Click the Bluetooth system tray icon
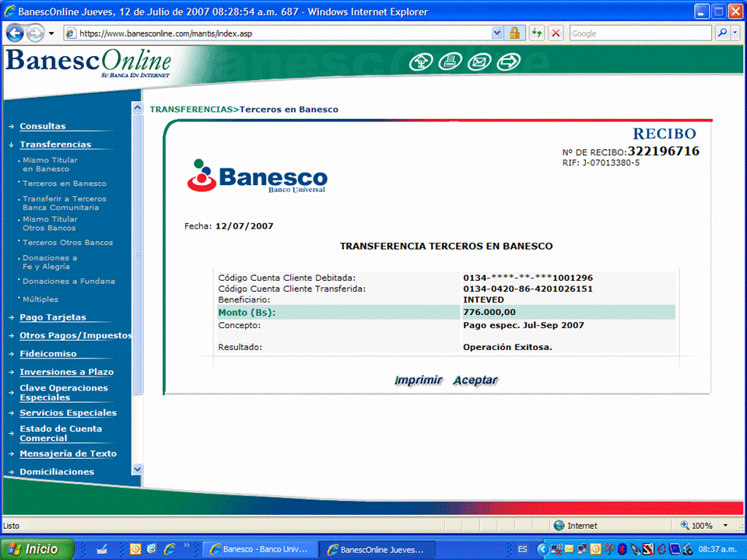 [x=622, y=550]
